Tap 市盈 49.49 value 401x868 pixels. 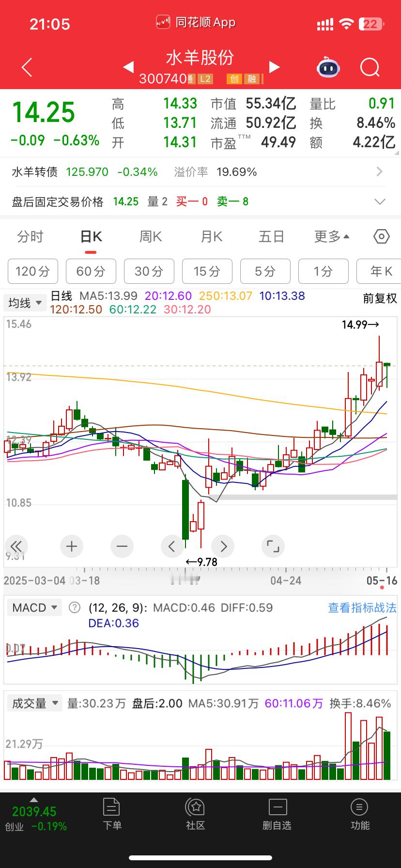click(278, 142)
